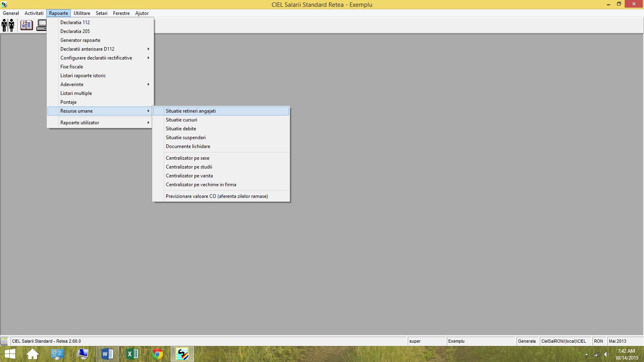Open the Ajutor menu
Viewport: 644px width, 362px height.
point(142,13)
